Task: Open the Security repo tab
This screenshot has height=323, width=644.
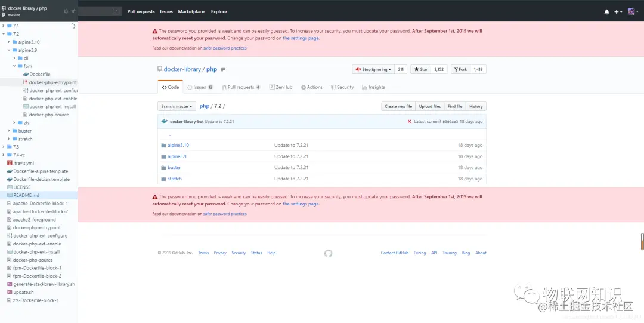Action: click(x=342, y=87)
